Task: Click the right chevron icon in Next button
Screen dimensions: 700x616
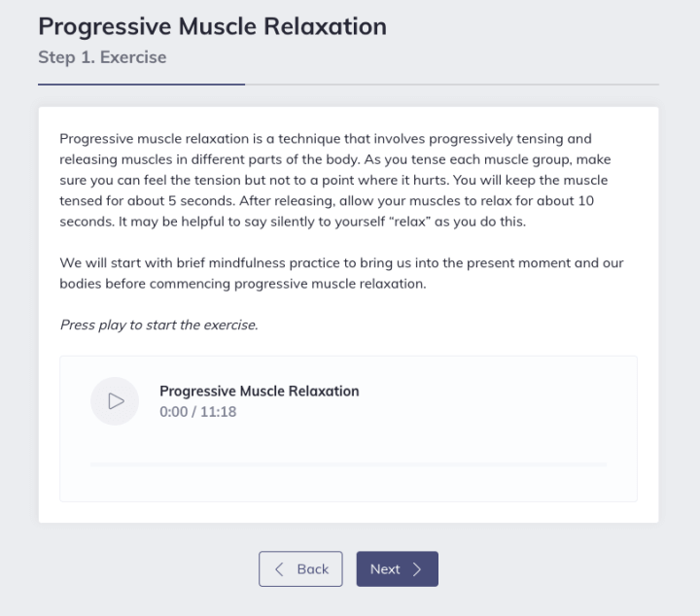Action: click(x=417, y=569)
